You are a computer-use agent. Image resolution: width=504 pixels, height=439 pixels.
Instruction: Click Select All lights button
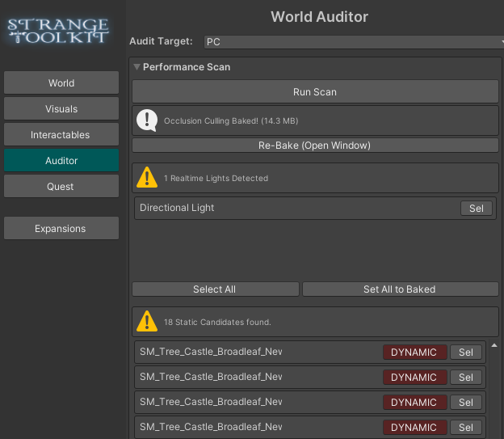tap(215, 289)
